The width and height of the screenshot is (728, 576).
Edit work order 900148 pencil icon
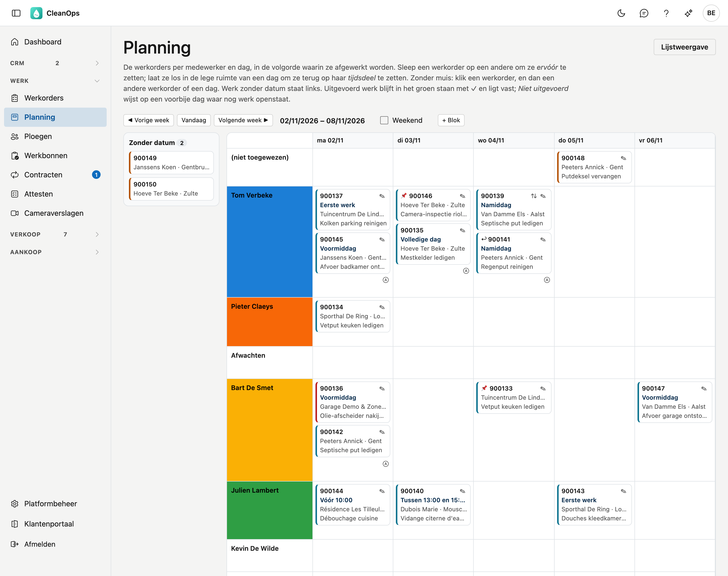623,158
